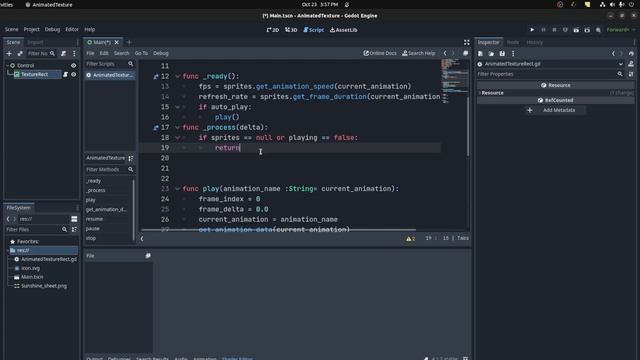Toggle visibility of TextureRect node

click(74, 74)
